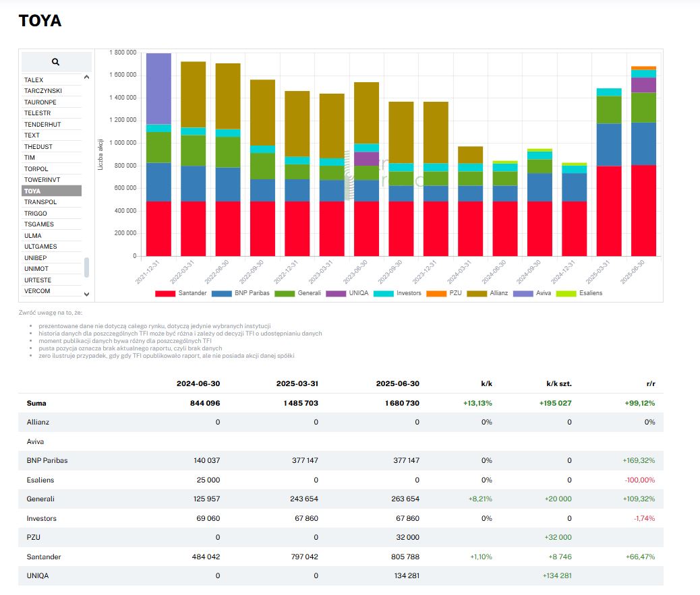Toggle PZU orange legend swatch
Image resolution: width=700 pixels, height=595 pixels.
436,294
